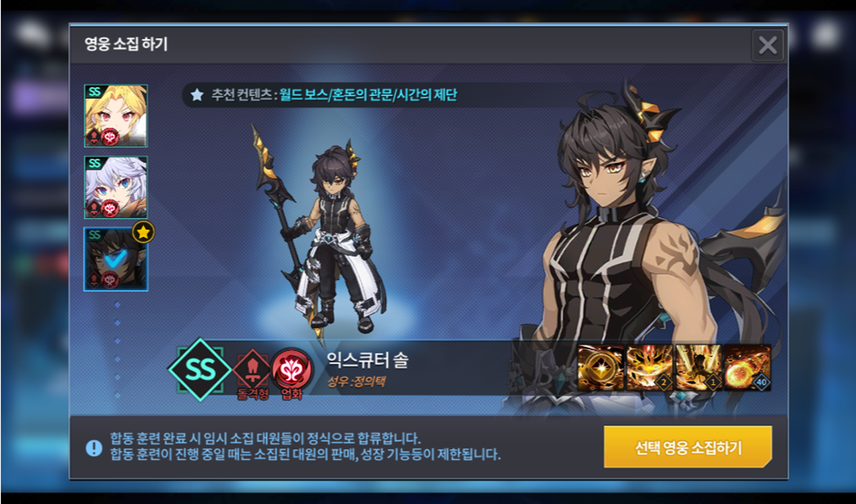Click the gold star badge on selected hero
The height and width of the screenshot is (504, 856).
point(144,232)
